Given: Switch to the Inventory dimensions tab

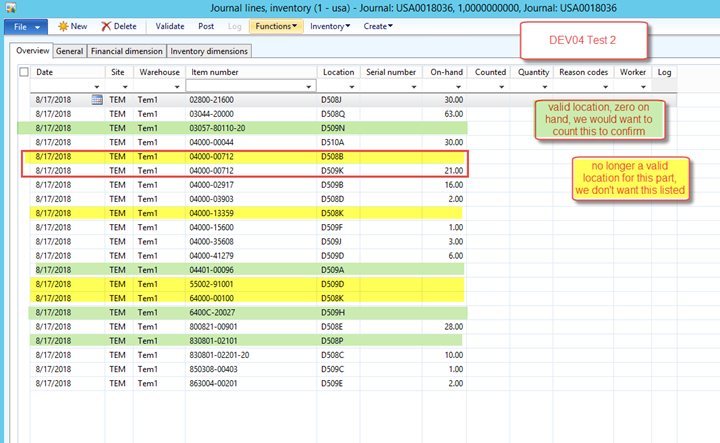Looking at the screenshot, I should [209, 51].
